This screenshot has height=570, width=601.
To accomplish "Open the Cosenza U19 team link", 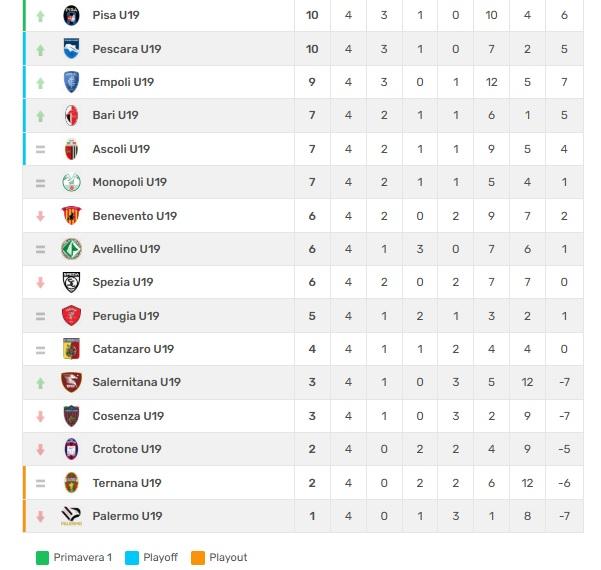I will click(x=128, y=416).
